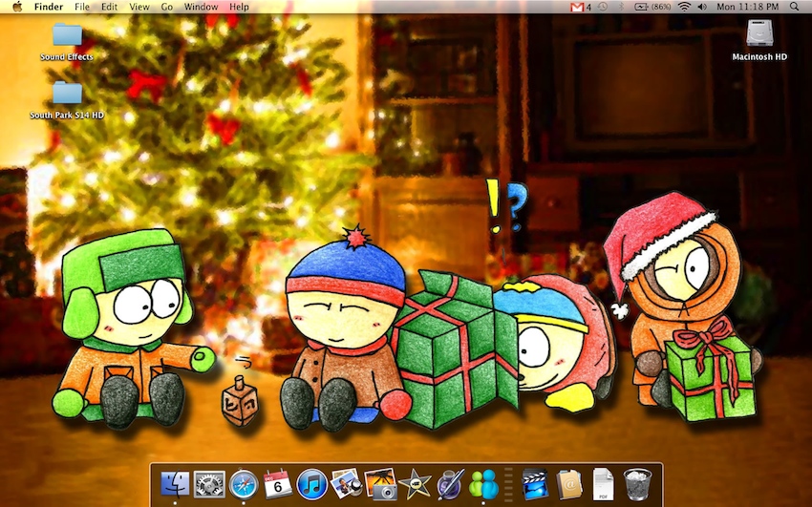Open the Safari compass icon
The height and width of the screenshot is (507, 812).
pyautogui.click(x=244, y=484)
